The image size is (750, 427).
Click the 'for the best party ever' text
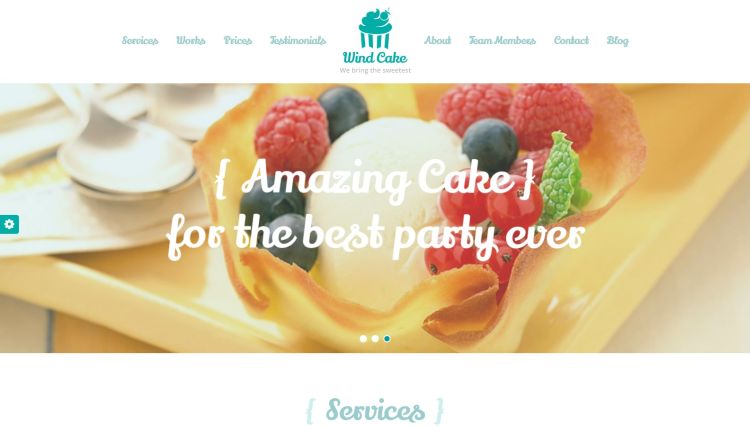click(376, 235)
